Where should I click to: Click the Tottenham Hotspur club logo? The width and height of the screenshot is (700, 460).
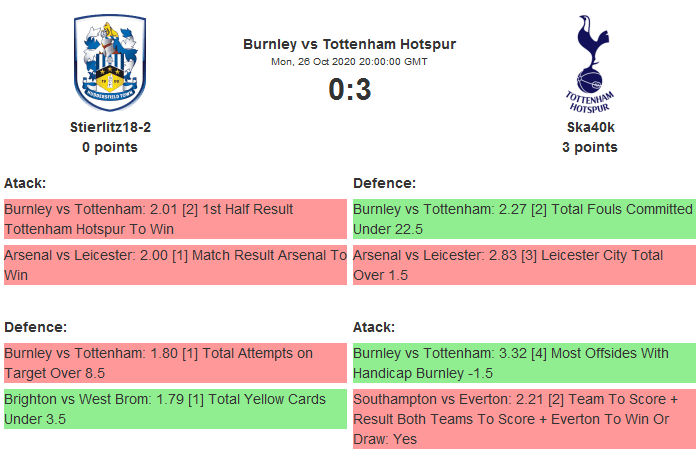coord(589,62)
